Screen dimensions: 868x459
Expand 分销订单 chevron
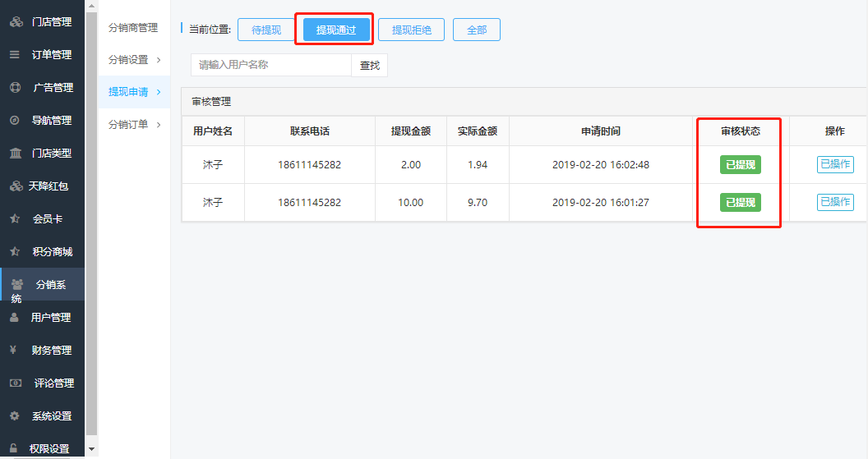click(x=159, y=125)
